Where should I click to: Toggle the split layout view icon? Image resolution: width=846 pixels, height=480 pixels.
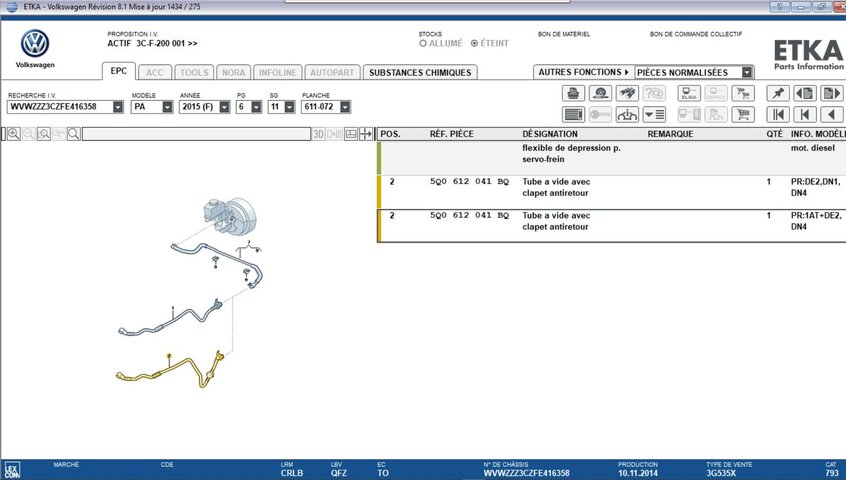[351, 134]
